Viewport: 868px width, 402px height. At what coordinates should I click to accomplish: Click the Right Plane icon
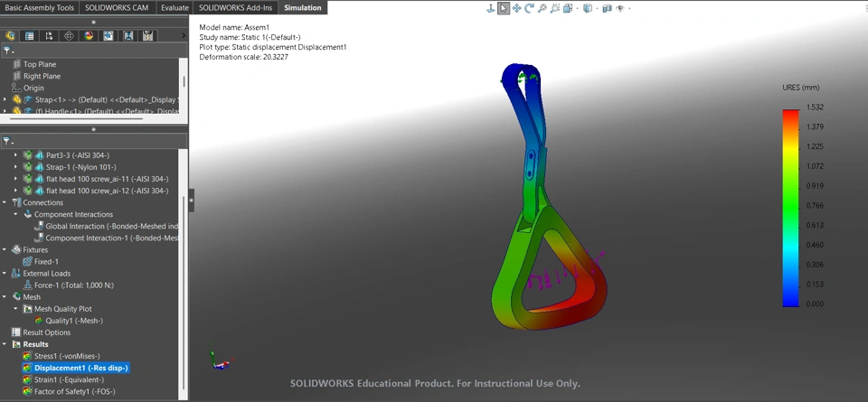[x=16, y=76]
